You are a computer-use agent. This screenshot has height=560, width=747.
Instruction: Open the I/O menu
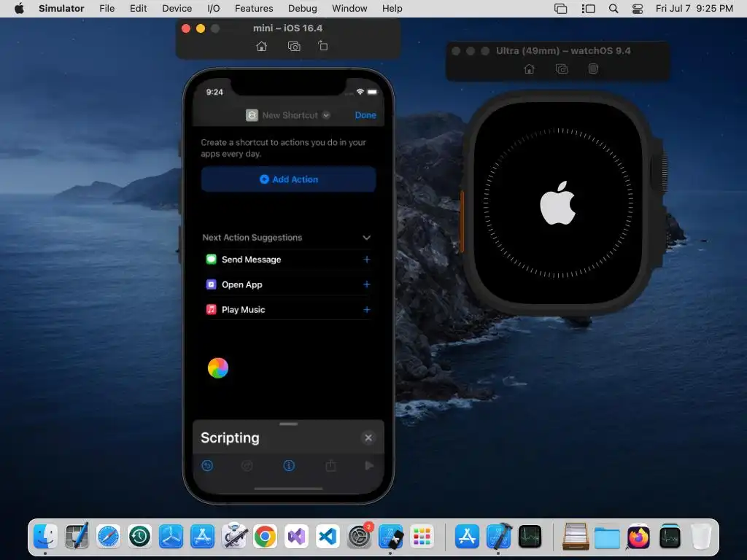pyautogui.click(x=214, y=9)
